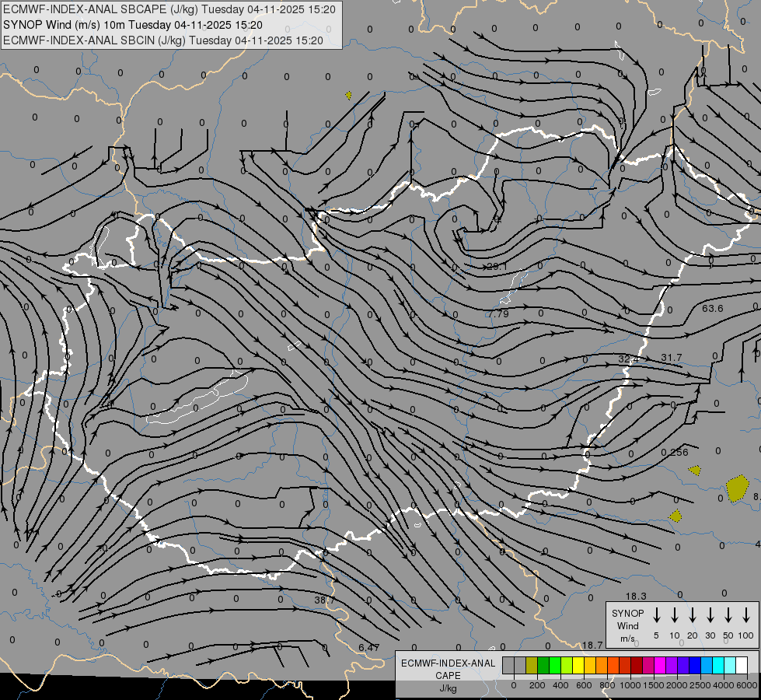
Task: Click the 2500 tick label in the CAPE legend
Action: click(x=700, y=685)
